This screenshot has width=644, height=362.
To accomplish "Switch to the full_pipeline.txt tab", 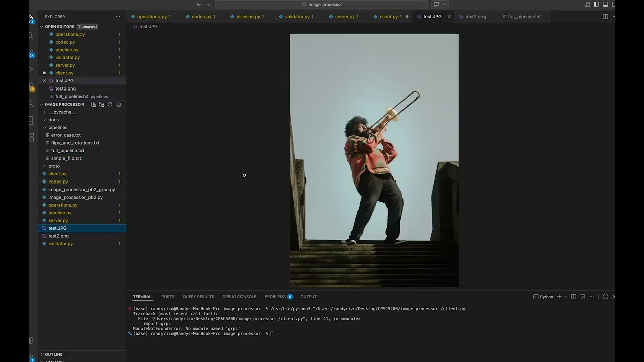I will (524, 17).
